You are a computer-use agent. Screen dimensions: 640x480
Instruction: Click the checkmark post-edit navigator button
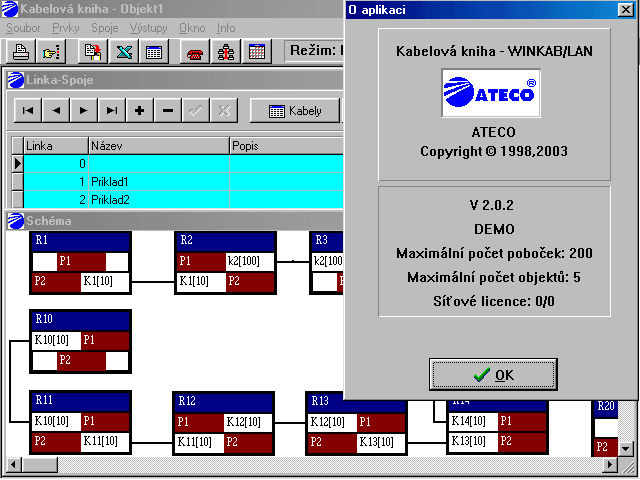click(196, 110)
